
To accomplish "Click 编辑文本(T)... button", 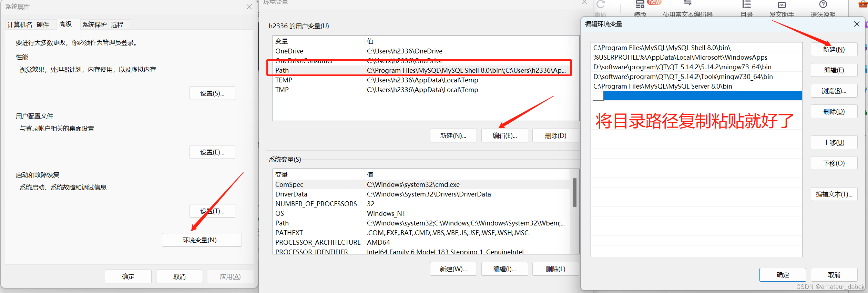I will tap(834, 194).
